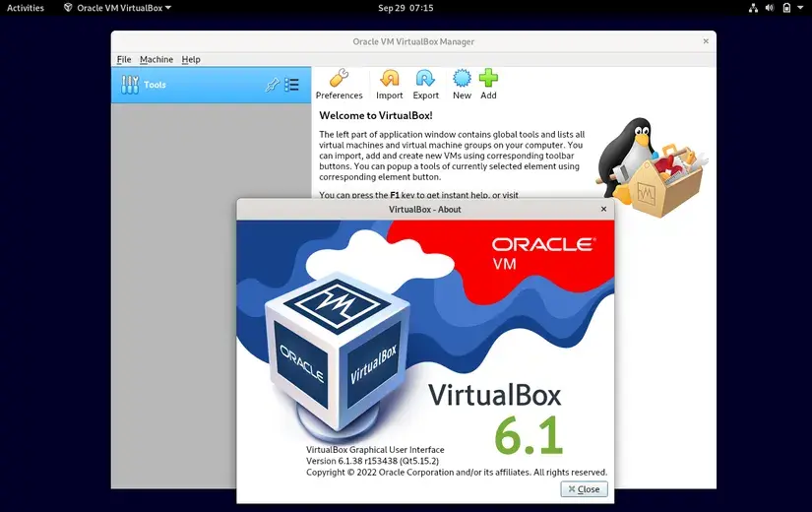812x512 pixels.
Task: Open the Help menu
Action: point(191,60)
